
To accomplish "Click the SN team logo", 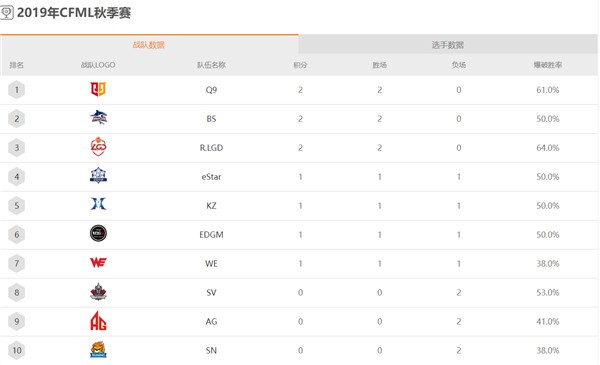I will point(98,350).
